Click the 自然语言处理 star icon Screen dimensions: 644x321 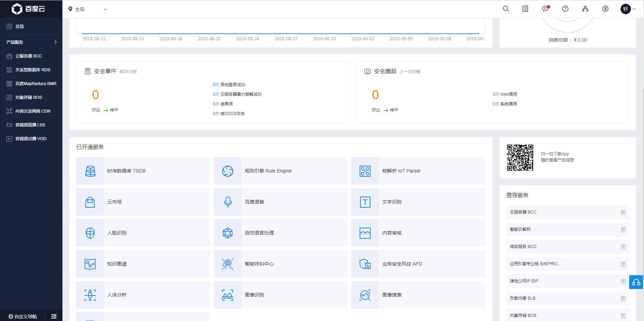(x=228, y=233)
